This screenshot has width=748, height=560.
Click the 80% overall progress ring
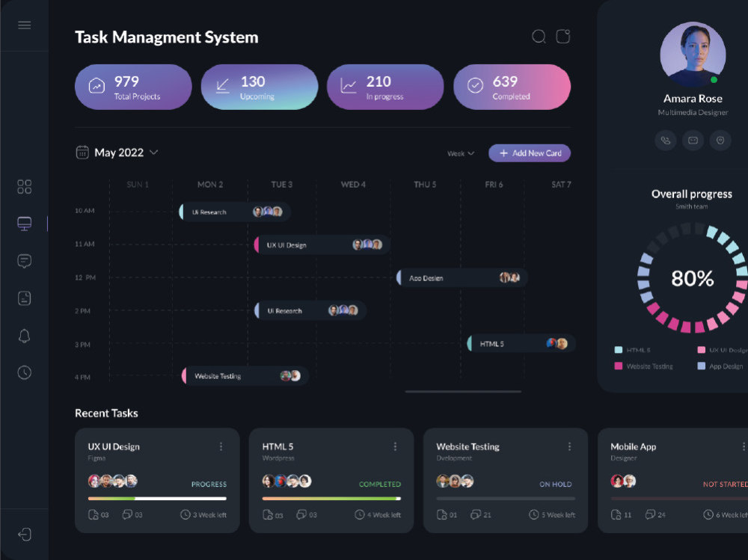692,279
